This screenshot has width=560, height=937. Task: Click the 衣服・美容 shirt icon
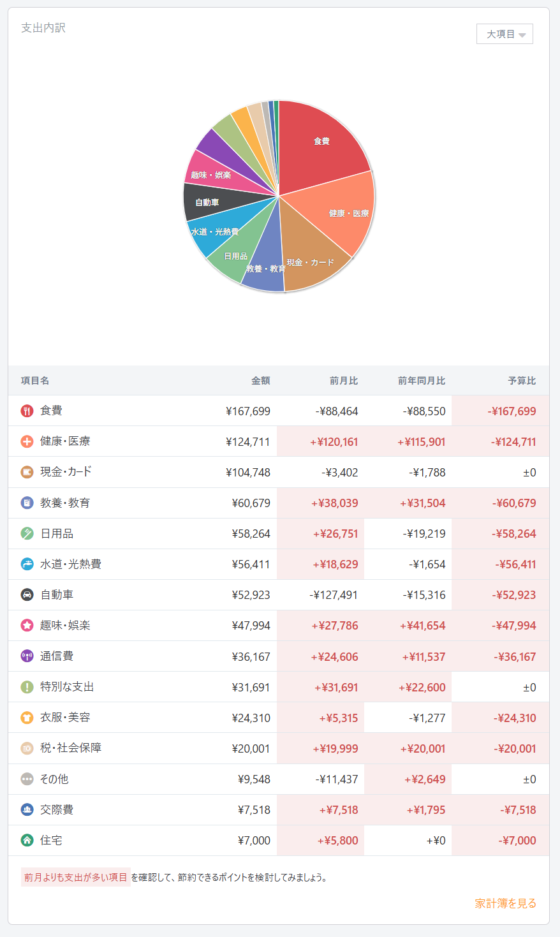pyautogui.click(x=27, y=718)
